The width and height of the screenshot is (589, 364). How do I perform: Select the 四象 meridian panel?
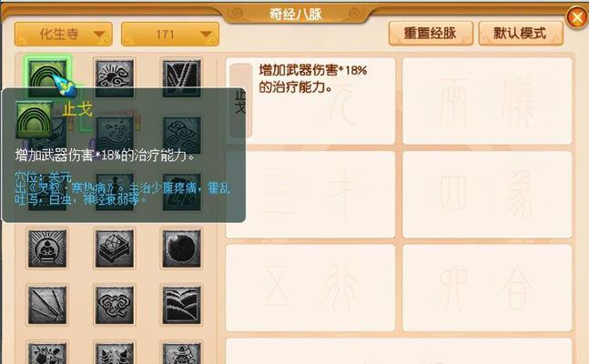[487, 195]
